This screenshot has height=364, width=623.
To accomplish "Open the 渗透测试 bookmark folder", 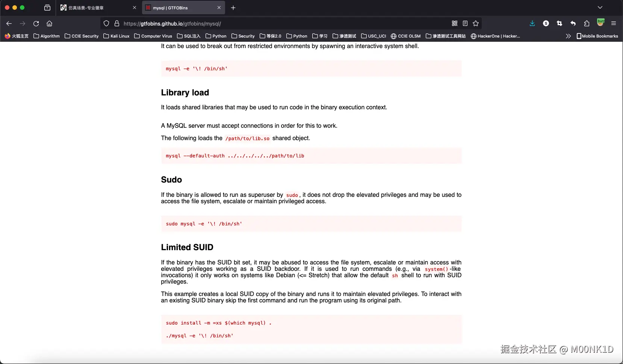I will pos(344,36).
